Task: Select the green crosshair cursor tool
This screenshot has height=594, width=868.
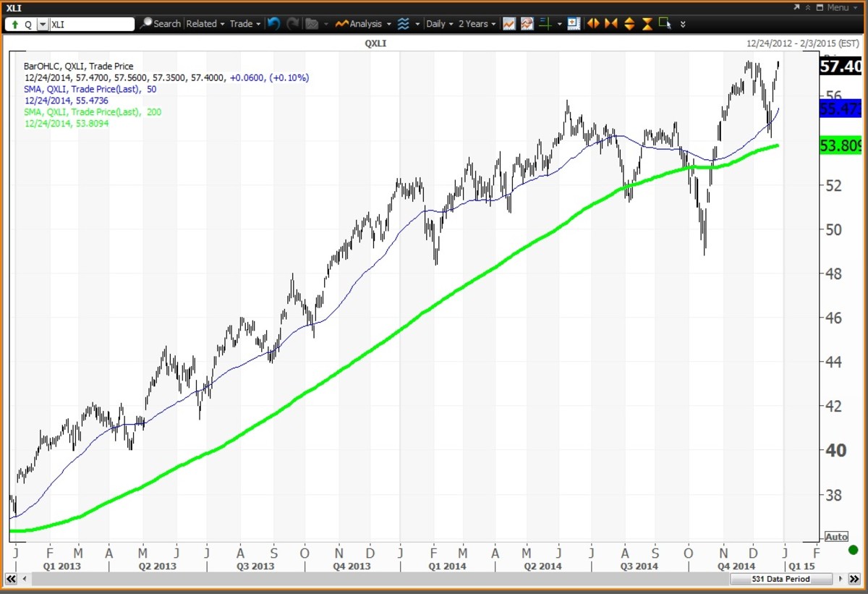Action: click(x=545, y=24)
